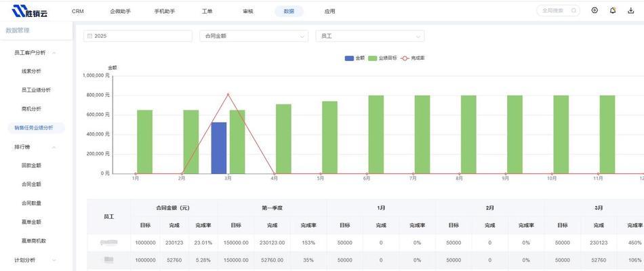Click the 5.28% completion rate cell
Viewport: 644px width, 271px height.
point(203,260)
